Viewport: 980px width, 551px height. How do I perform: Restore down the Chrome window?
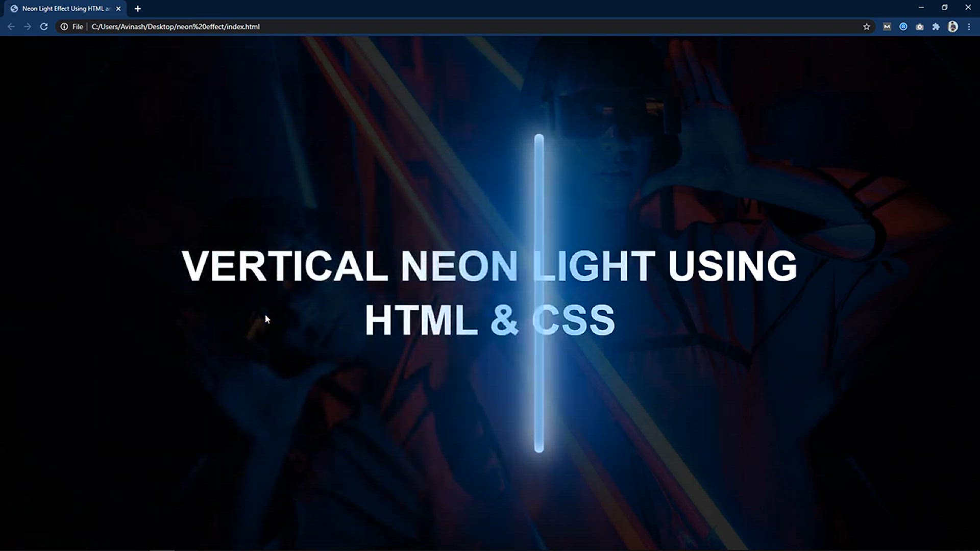coord(945,8)
